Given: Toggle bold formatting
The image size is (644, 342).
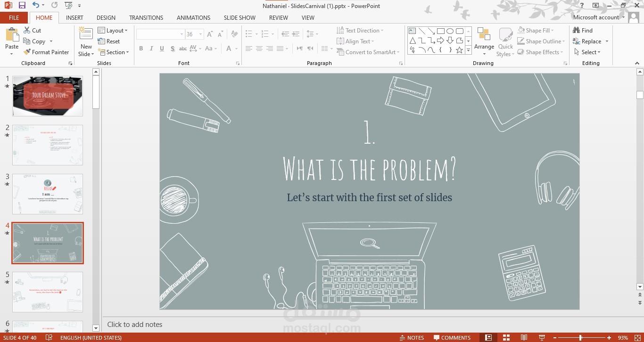Looking at the screenshot, I should pos(141,49).
